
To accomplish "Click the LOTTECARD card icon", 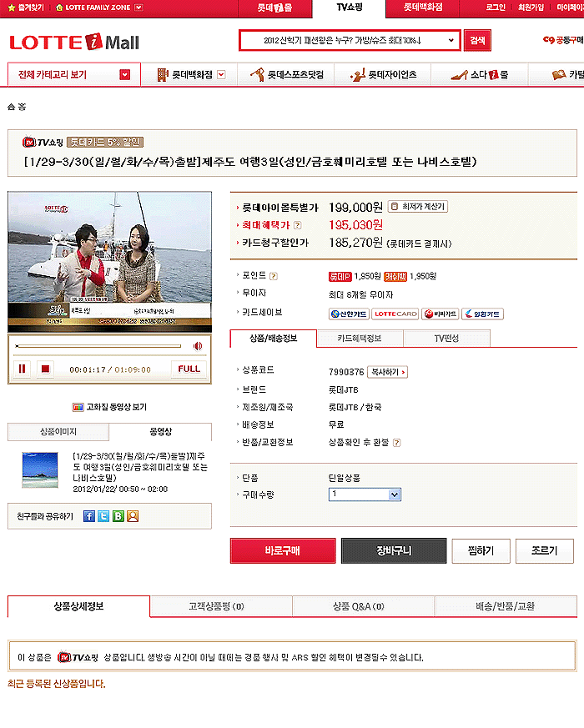I will [395, 314].
